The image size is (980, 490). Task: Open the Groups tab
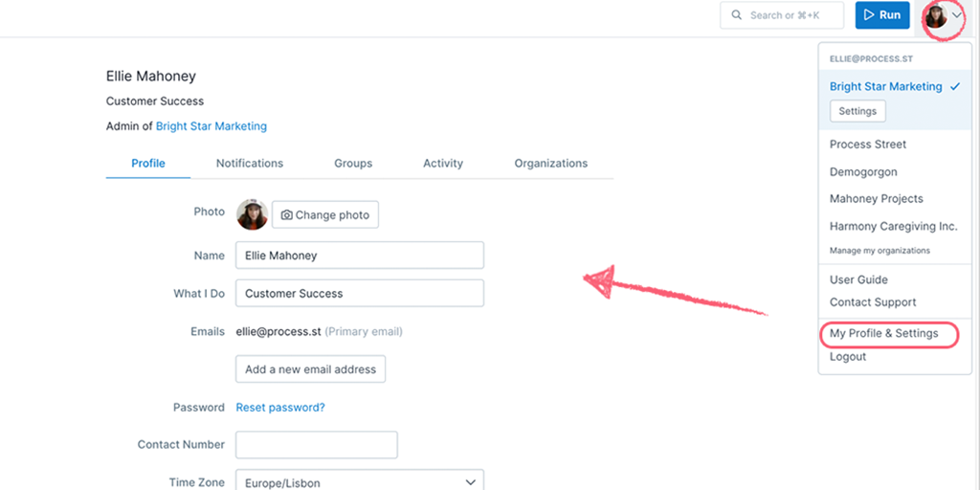coord(353,163)
